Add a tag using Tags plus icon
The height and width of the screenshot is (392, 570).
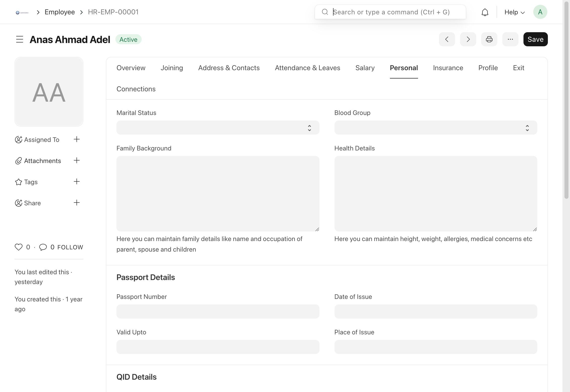pyautogui.click(x=77, y=182)
